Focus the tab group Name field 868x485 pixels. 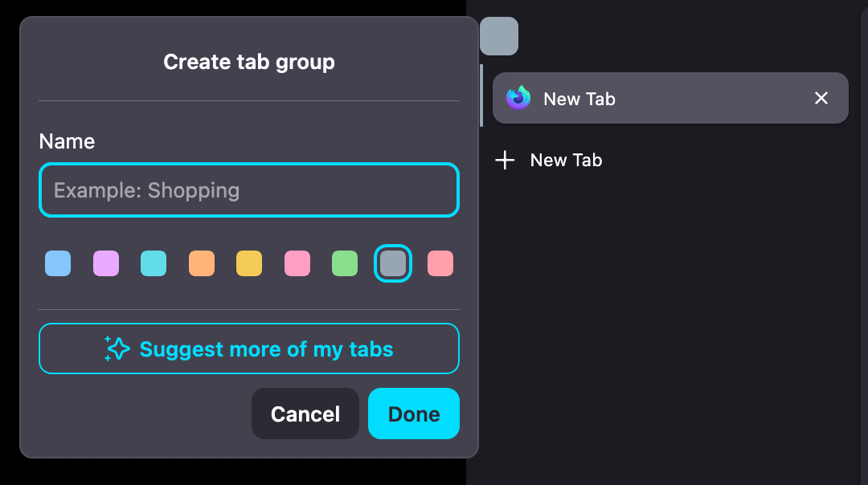point(249,190)
